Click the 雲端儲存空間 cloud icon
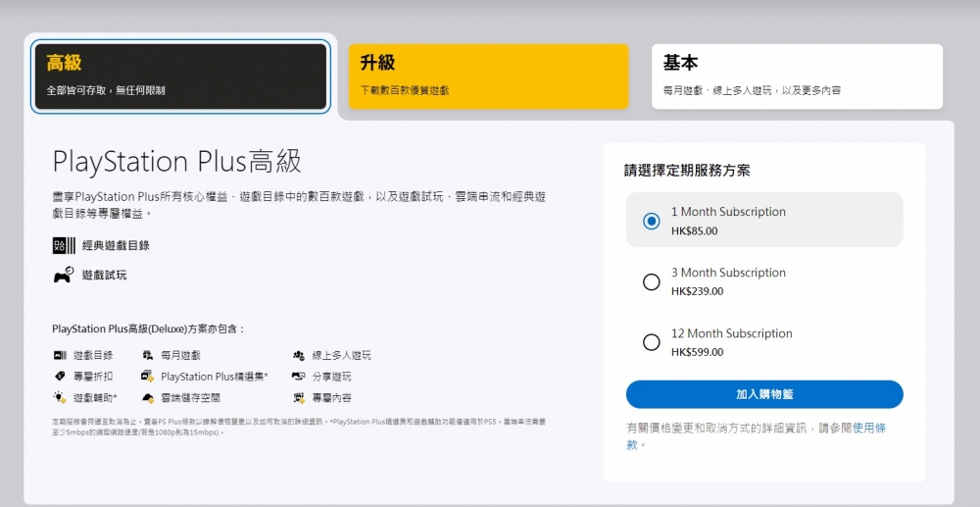This screenshot has width=980, height=507. [x=148, y=397]
